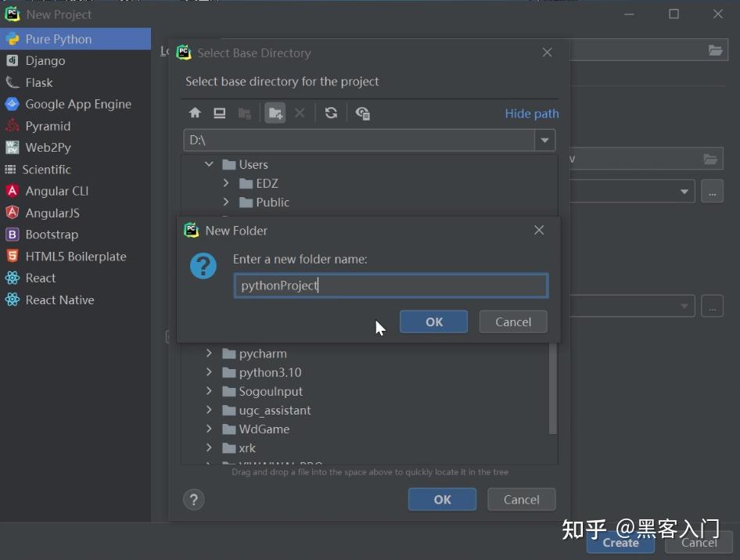
Task: Click the pythonProject name input field
Action: (x=390, y=285)
